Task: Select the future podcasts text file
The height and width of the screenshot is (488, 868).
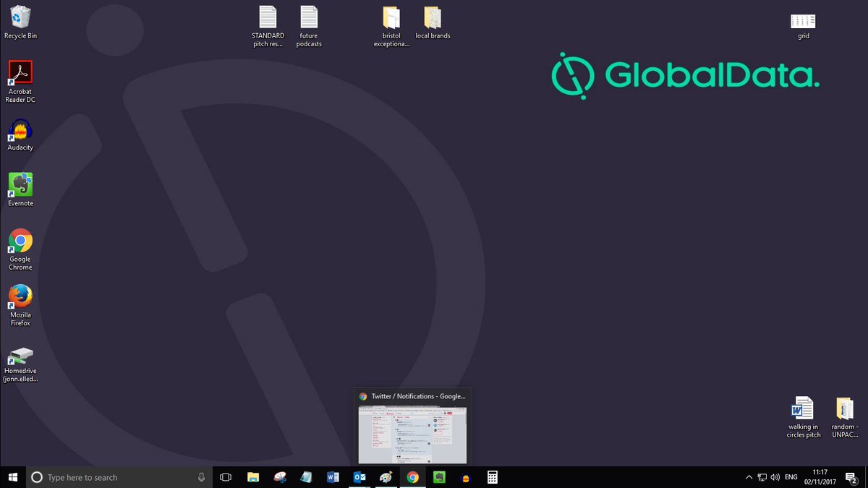Action: 309,27
